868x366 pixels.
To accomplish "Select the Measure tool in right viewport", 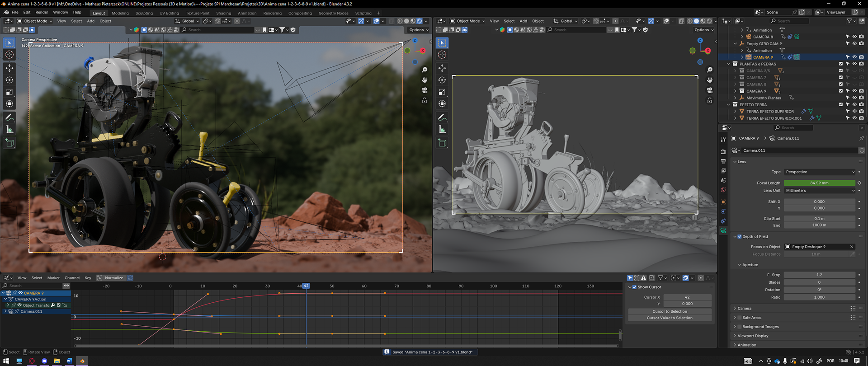I will click(x=442, y=130).
